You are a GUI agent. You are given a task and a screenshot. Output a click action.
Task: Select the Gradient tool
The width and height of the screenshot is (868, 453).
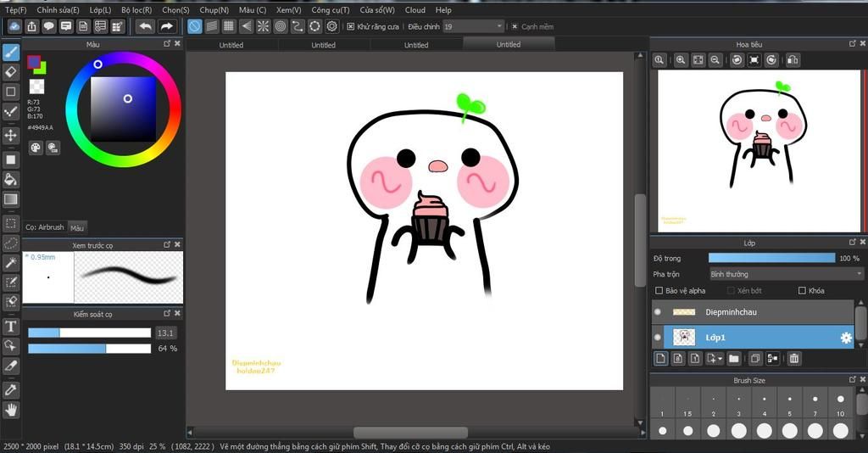10,199
